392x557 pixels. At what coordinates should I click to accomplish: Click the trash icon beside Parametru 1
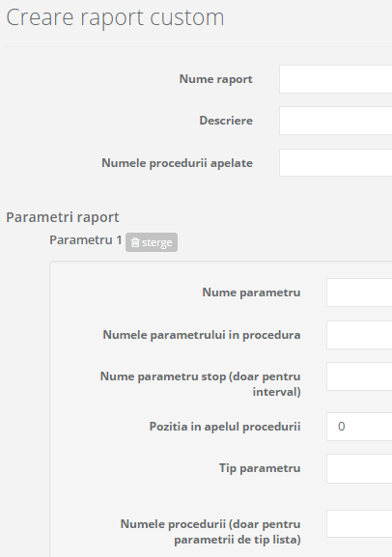click(x=135, y=242)
